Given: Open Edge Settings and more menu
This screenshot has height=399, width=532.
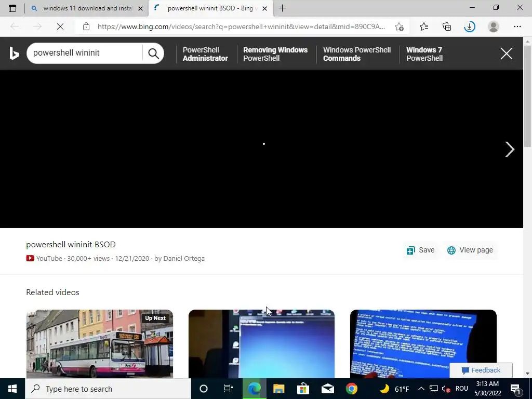Looking at the screenshot, I should [x=517, y=26].
